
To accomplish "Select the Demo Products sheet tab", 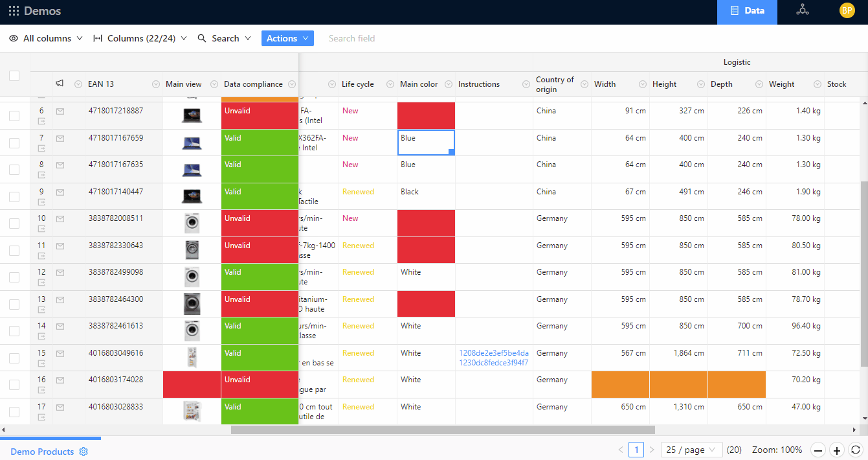I will coord(42,452).
